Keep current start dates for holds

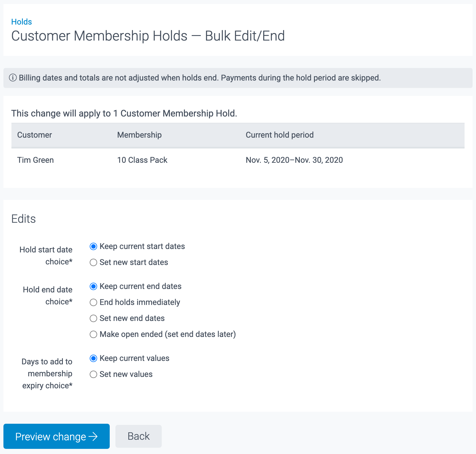click(93, 246)
